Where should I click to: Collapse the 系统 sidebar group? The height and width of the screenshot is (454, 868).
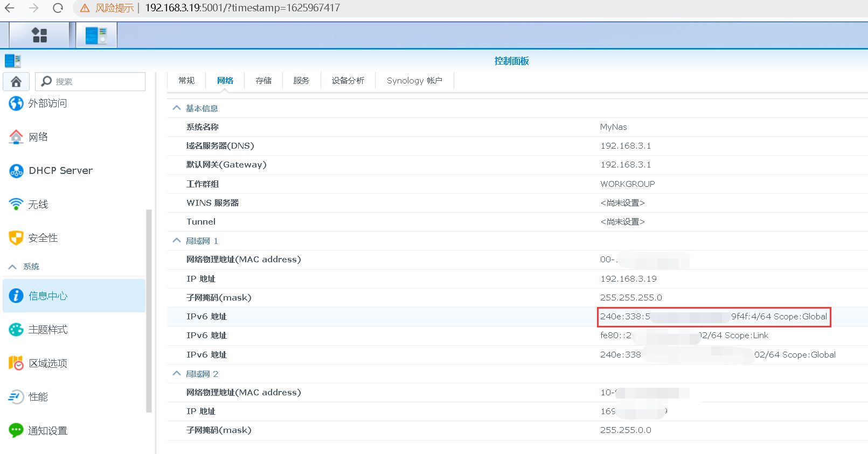[13, 267]
